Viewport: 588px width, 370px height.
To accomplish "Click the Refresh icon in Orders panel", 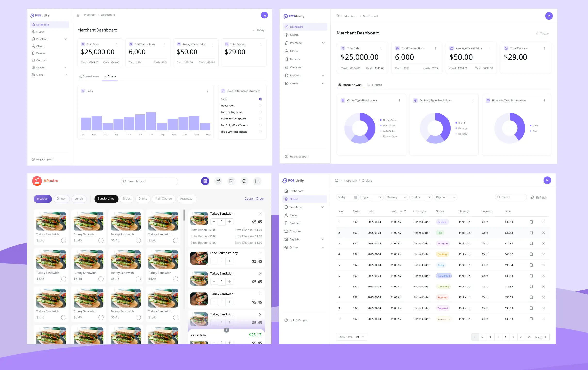I will (532, 197).
